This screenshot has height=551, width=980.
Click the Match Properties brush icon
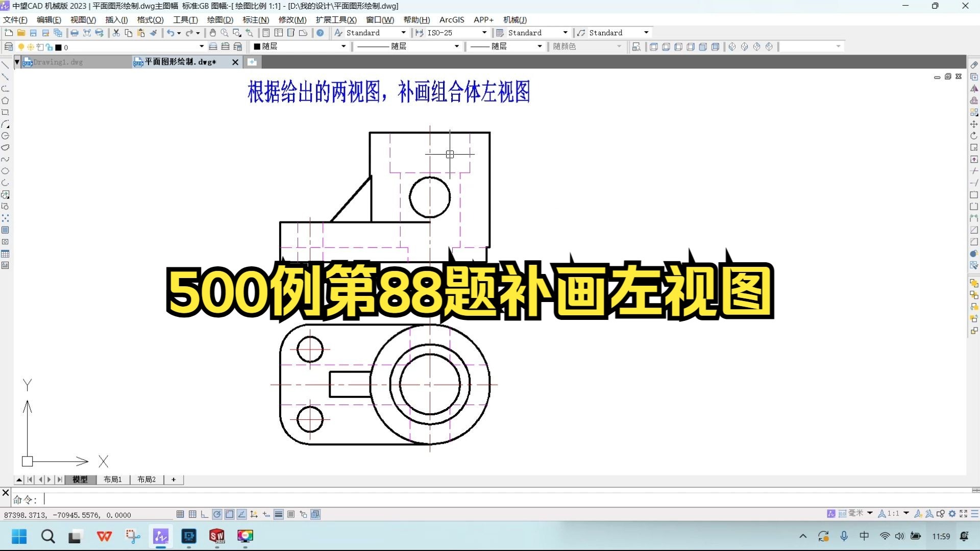point(153,33)
